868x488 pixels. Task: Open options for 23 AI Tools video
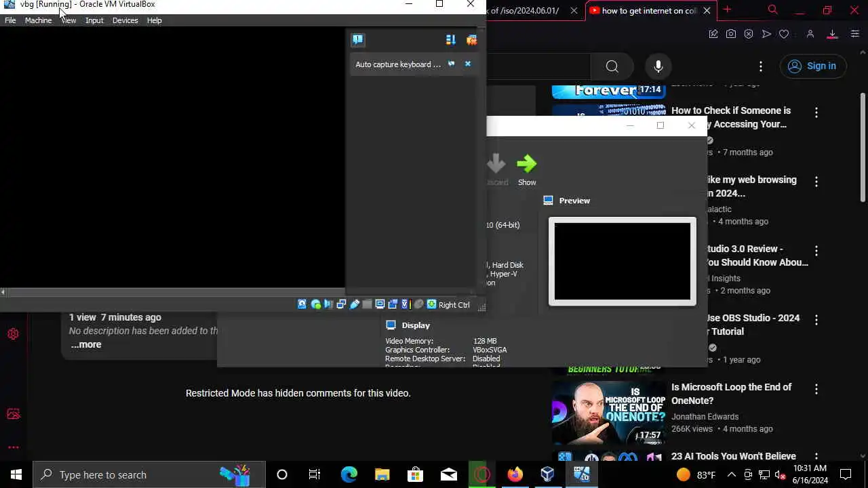coord(816,457)
